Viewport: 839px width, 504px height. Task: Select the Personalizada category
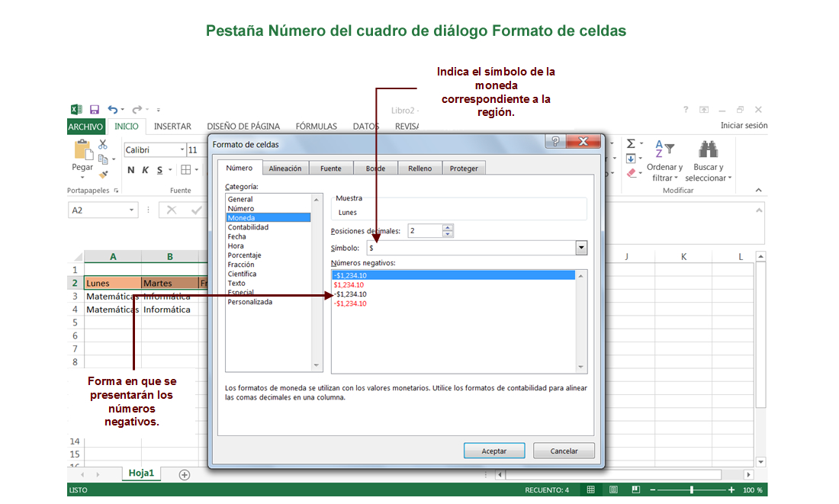250,302
